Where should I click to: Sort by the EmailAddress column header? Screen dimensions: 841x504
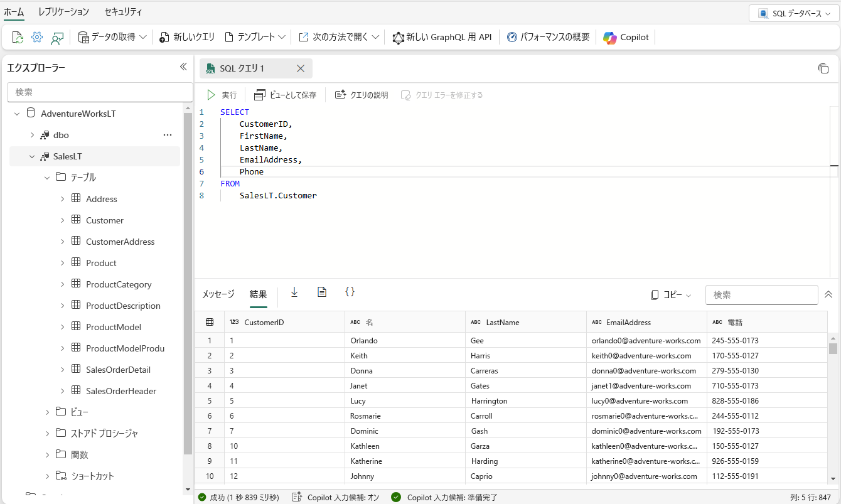pos(646,322)
